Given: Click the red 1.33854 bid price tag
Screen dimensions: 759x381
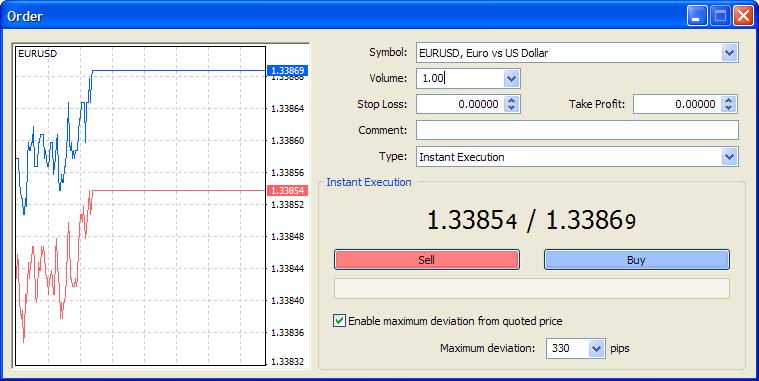Looking at the screenshot, I should (288, 190).
